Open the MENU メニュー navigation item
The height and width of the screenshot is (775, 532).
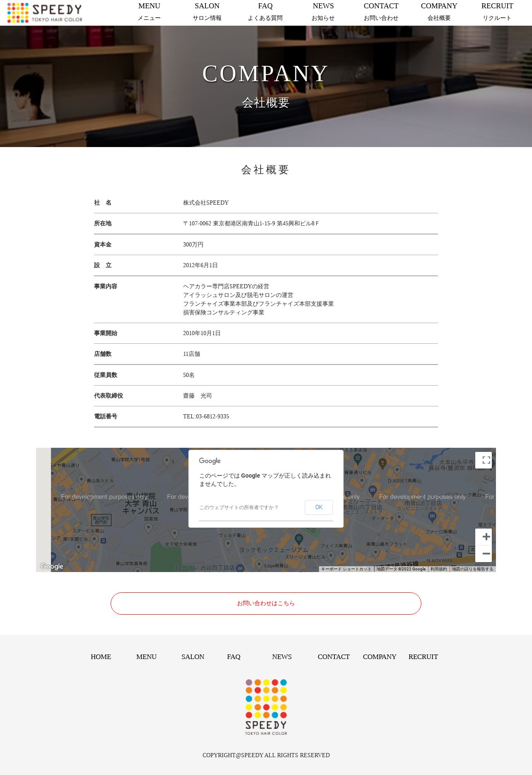[x=149, y=12]
